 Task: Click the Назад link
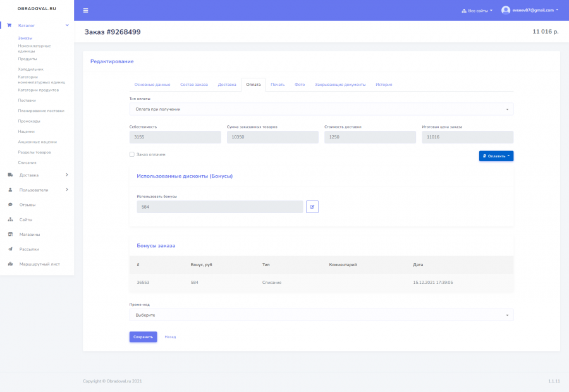tap(170, 337)
